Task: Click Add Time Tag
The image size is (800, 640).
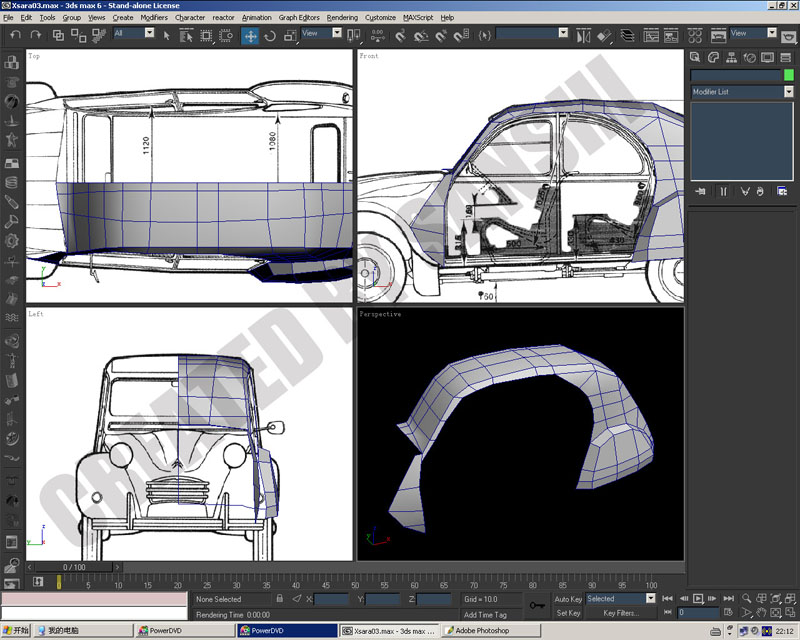Action: [485, 614]
